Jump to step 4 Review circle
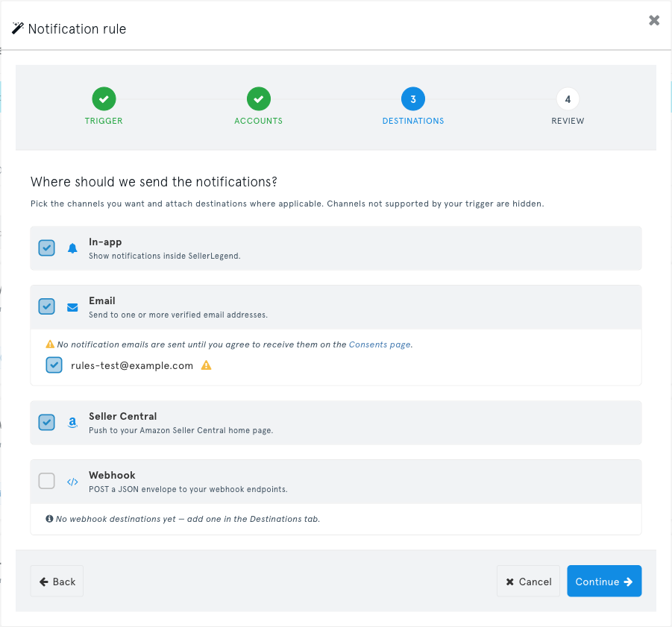This screenshot has width=672, height=627. pyautogui.click(x=568, y=99)
